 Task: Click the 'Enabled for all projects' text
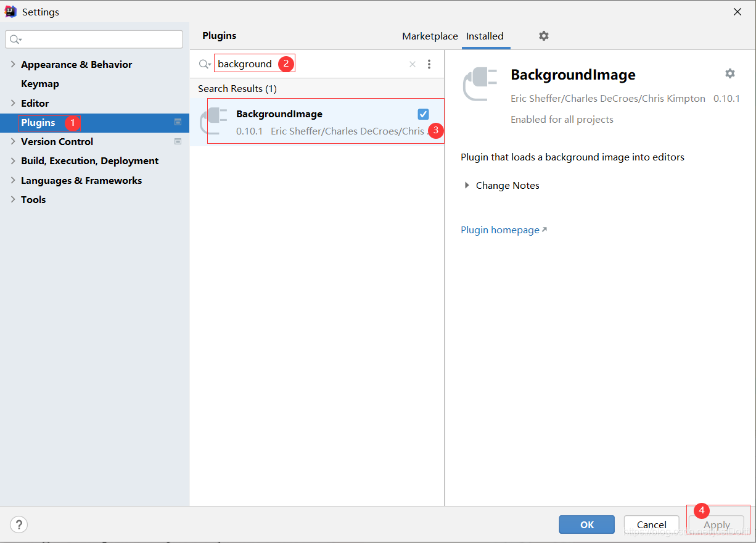click(562, 119)
